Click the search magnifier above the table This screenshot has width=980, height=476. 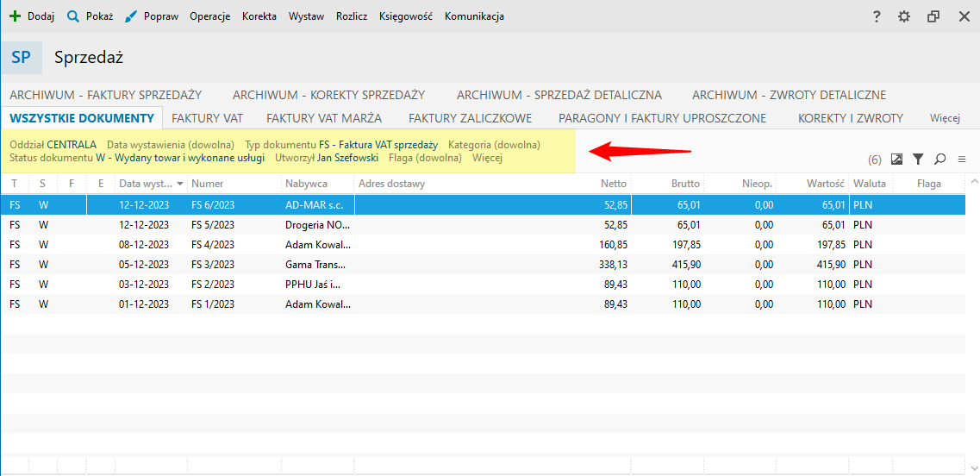939,160
